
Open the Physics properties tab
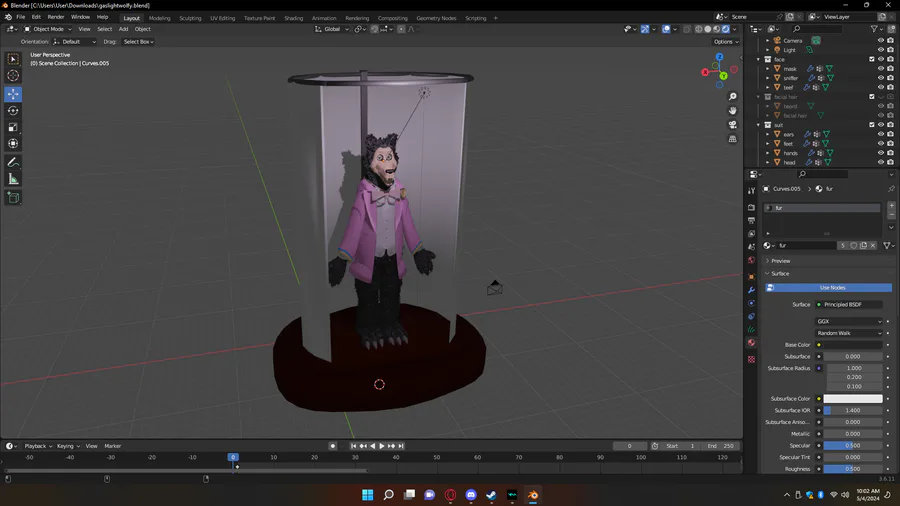click(x=751, y=303)
